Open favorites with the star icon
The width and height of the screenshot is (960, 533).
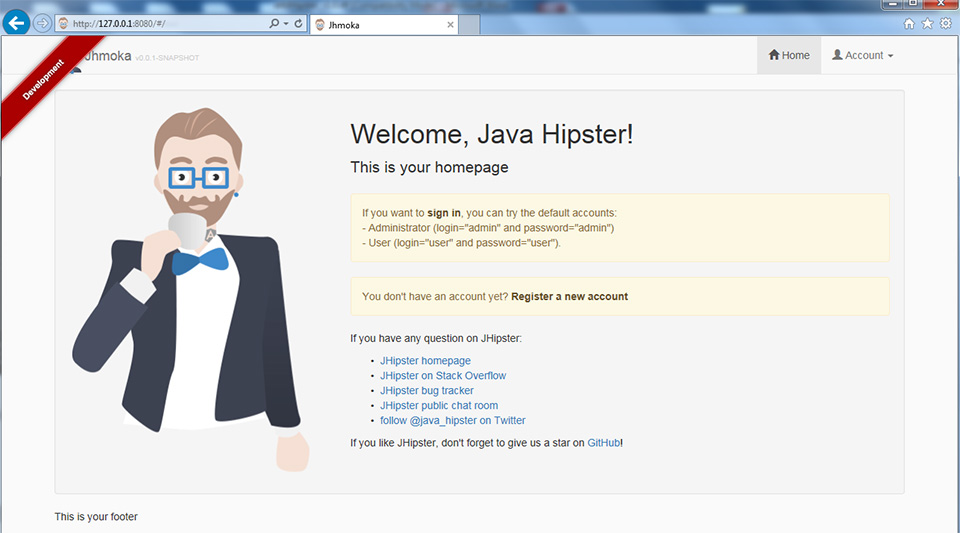pos(928,23)
